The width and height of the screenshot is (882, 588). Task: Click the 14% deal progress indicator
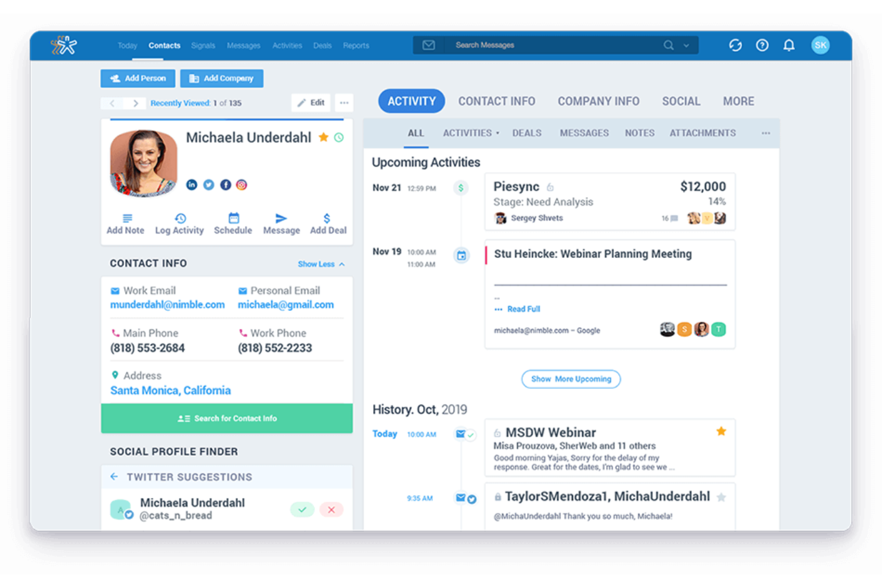(717, 201)
